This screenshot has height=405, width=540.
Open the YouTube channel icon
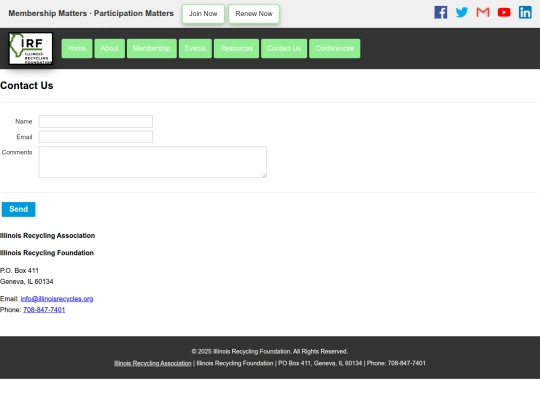click(504, 12)
